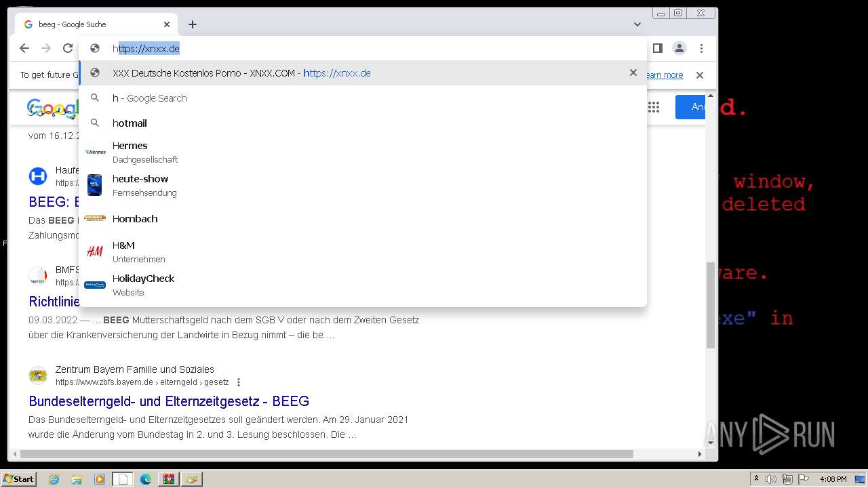Screen dimensions: 868x488
Task: Select the beeg - Google Suche tab
Action: (x=96, y=24)
